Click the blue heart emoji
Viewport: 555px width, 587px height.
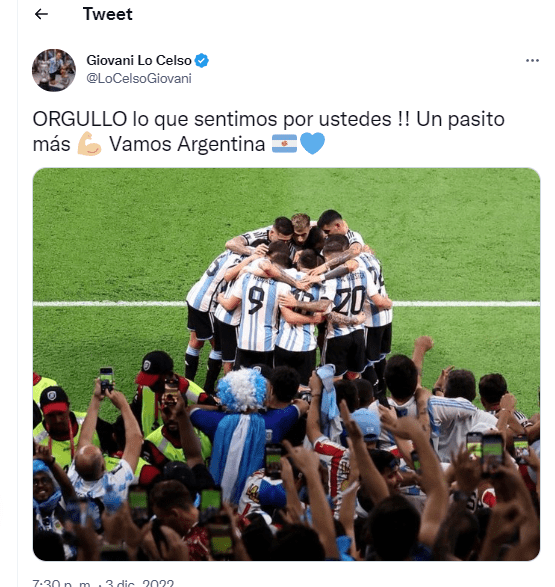pos(312,144)
